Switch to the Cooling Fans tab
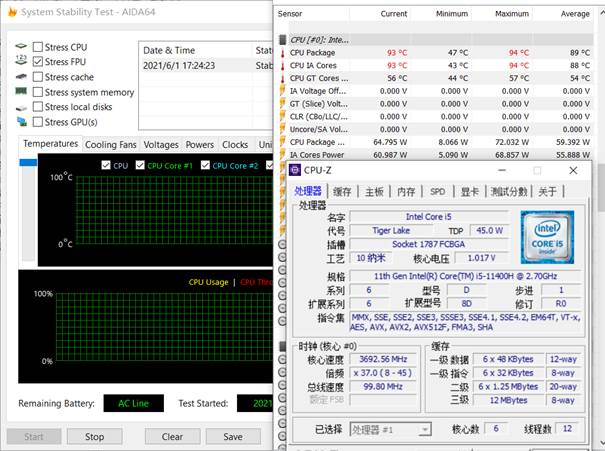This screenshot has width=605, height=451. tap(111, 145)
